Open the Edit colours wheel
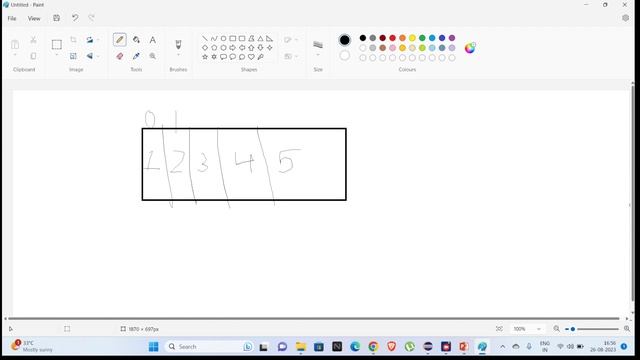 click(x=470, y=48)
